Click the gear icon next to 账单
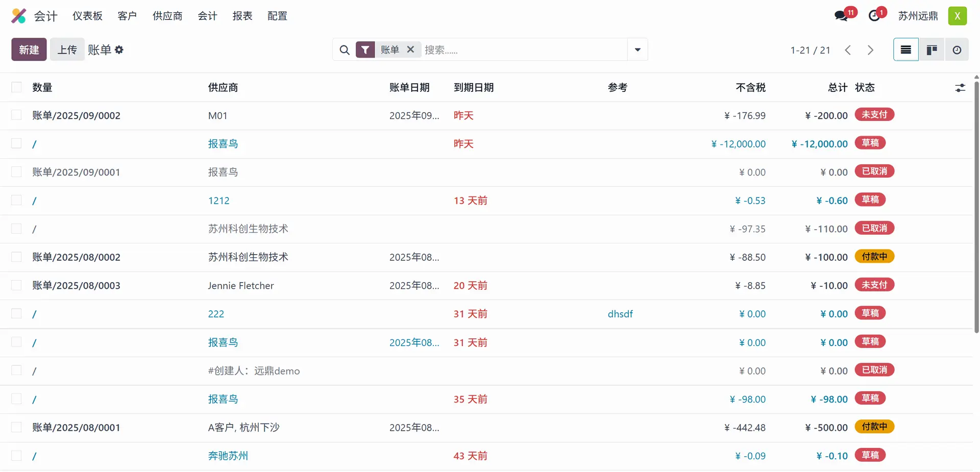Viewport: 980px width, 472px height. pos(119,50)
